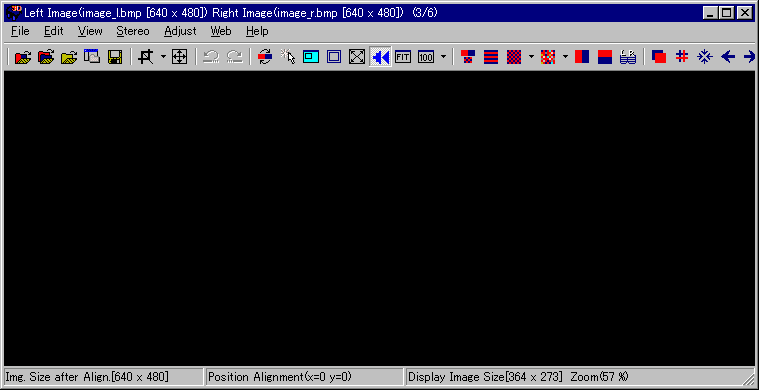
Task: Open the Help menu
Action: click(257, 31)
